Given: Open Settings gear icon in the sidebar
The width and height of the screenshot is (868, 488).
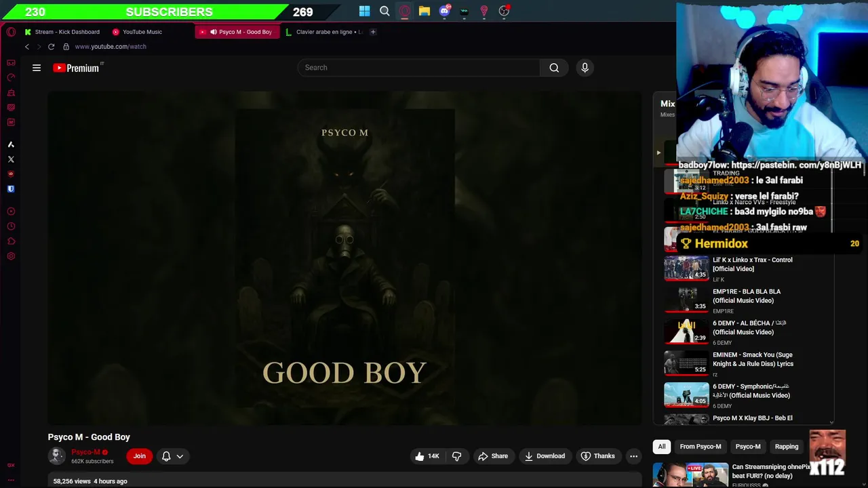Looking at the screenshot, I should [11, 256].
